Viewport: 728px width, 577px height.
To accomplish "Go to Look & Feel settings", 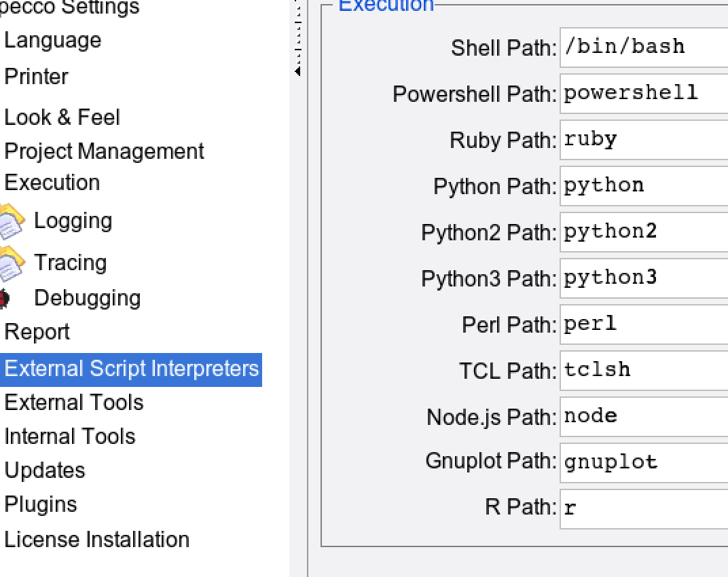I will coord(62,117).
